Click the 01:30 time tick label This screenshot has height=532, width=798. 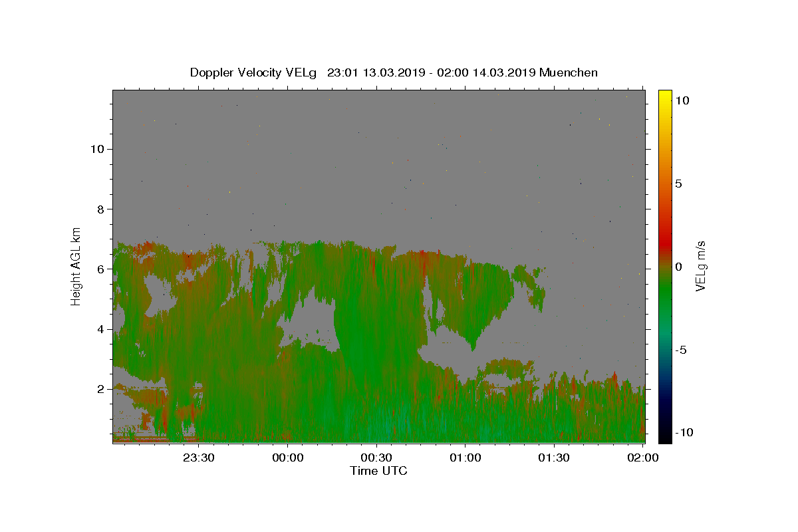tap(554, 458)
